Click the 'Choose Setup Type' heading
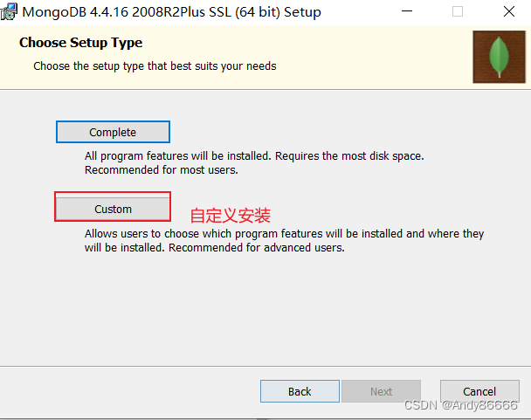 (x=80, y=43)
